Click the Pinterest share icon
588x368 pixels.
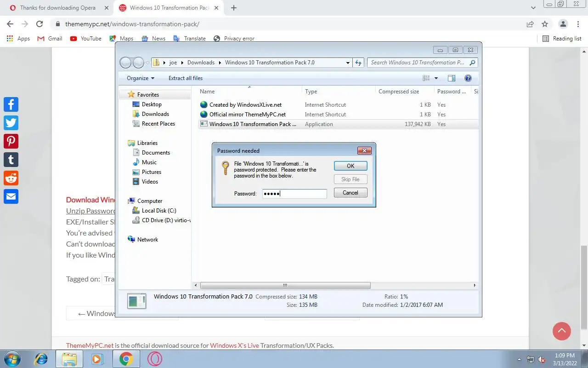click(11, 141)
